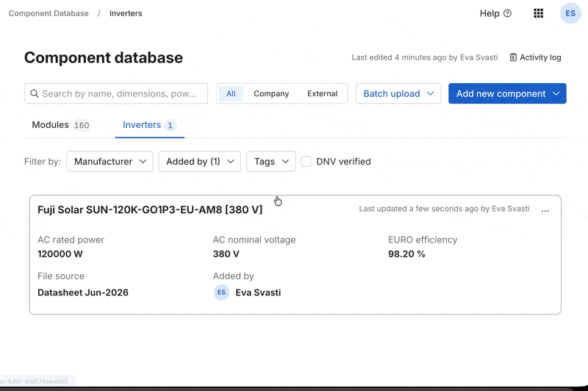Click Last updated a few seconds ago text
Screen dimensions: 588x391
tap(445, 209)
